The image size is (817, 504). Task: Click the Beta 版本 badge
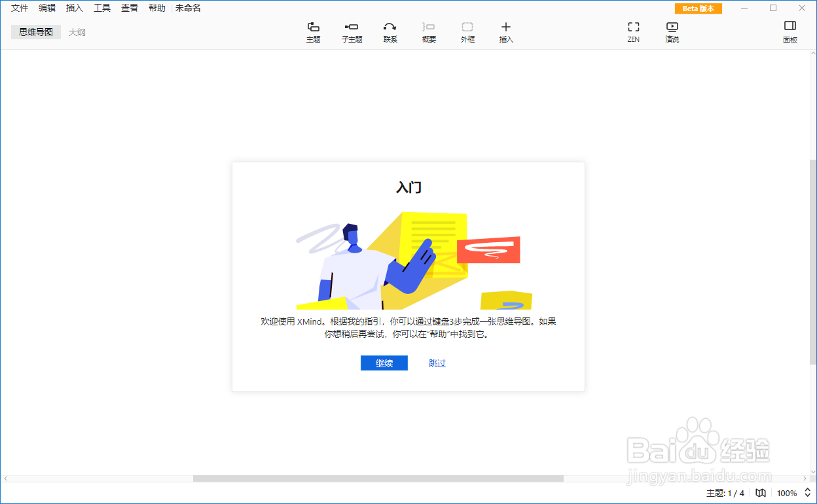699,9
